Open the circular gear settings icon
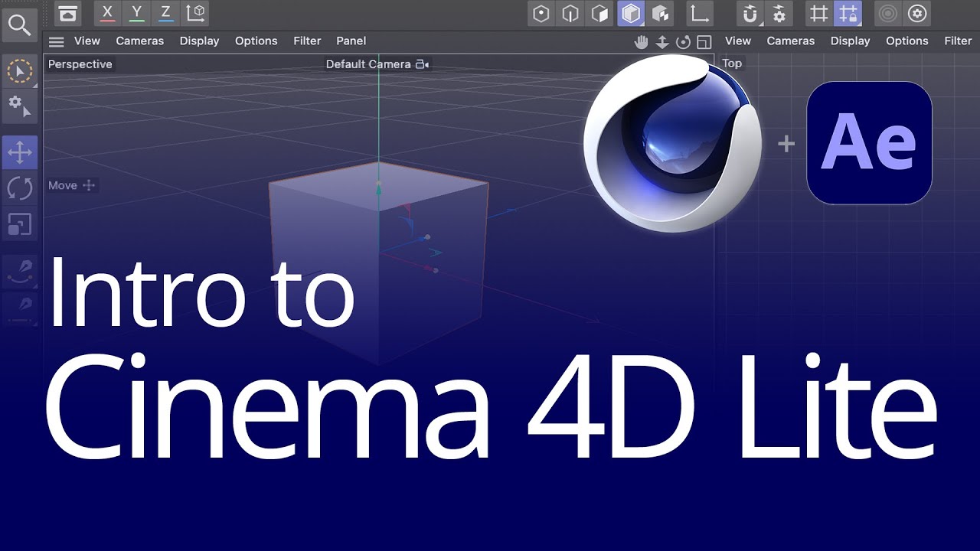Screen dimensions: 980x551 point(917,14)
